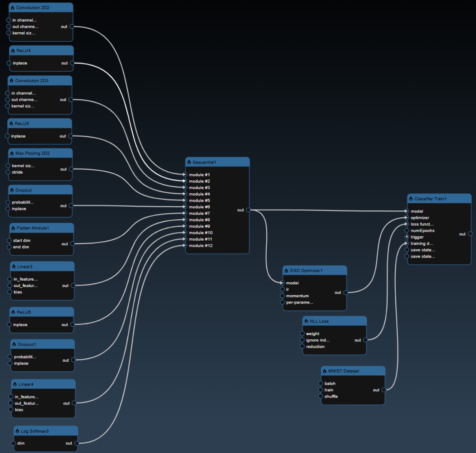Click the flame icon on Convolution 2D2 node

13,8
